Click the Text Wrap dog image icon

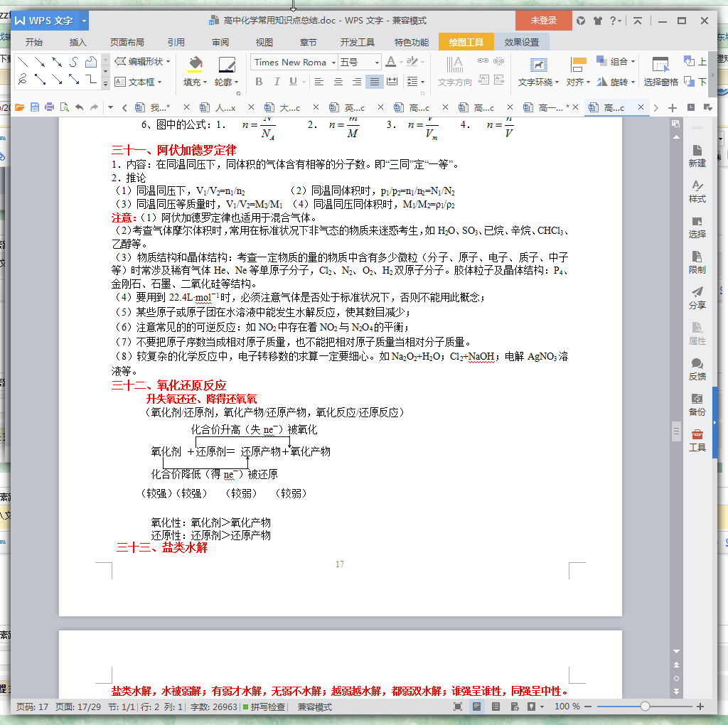point(539,65)
